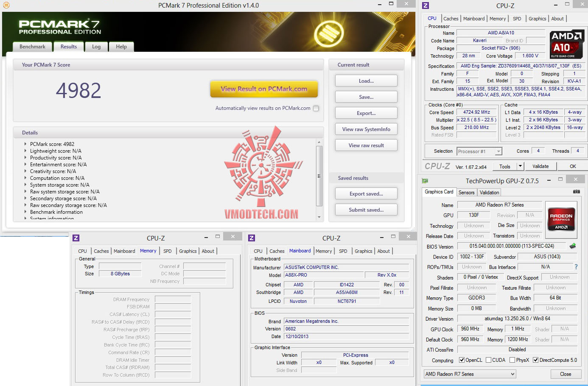Click Submit saved... button
This screenshot has height=386, width=588.
[366, 210]
